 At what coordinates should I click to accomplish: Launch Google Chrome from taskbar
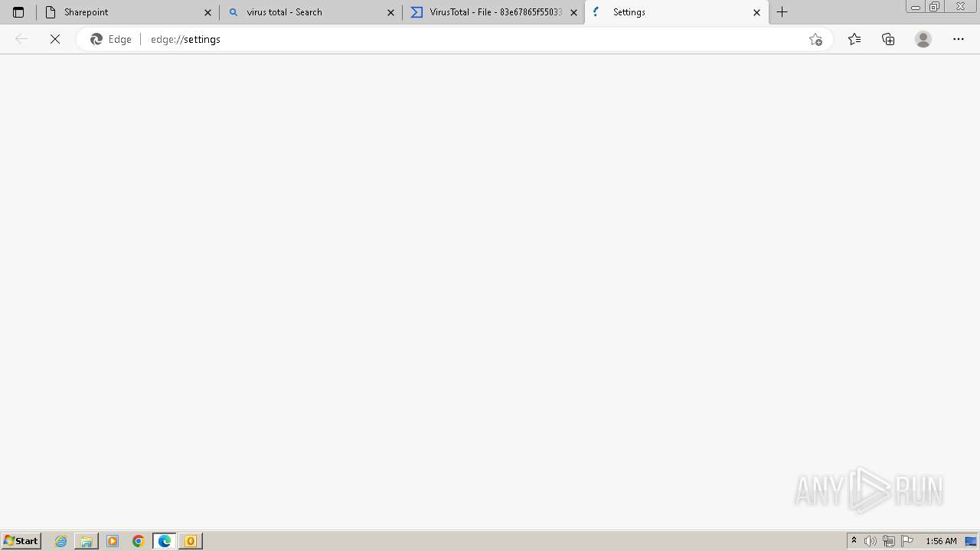(139, 541)
